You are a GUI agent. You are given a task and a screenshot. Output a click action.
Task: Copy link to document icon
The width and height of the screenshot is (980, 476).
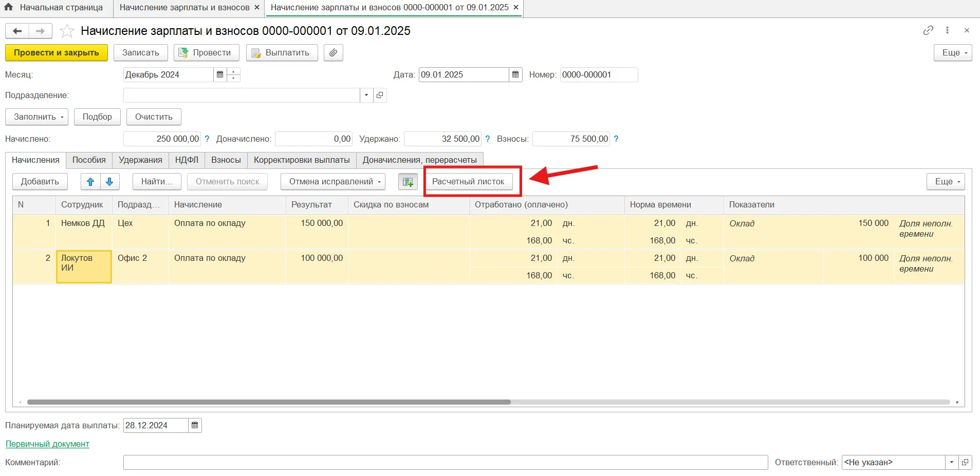[x=928, y=30]
